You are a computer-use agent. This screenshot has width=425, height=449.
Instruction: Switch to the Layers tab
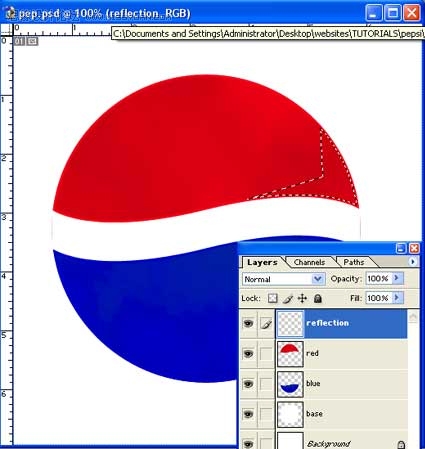262,262
